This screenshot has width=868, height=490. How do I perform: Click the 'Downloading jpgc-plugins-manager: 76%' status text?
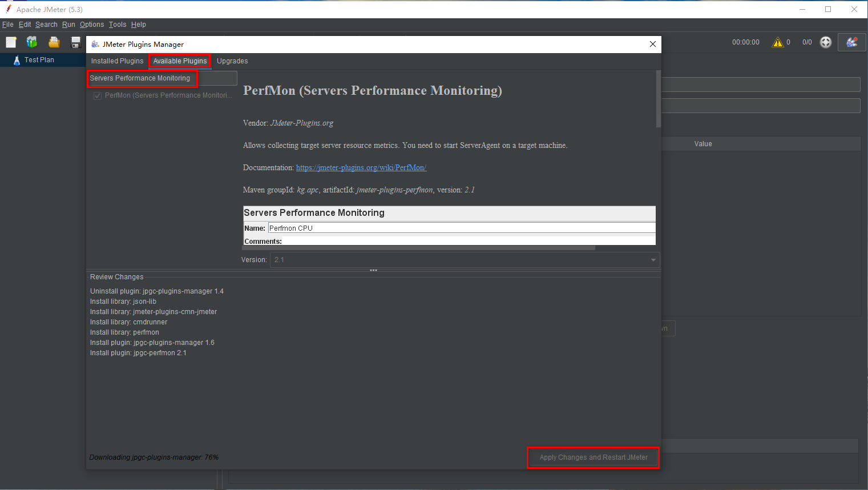click(154, 457)
